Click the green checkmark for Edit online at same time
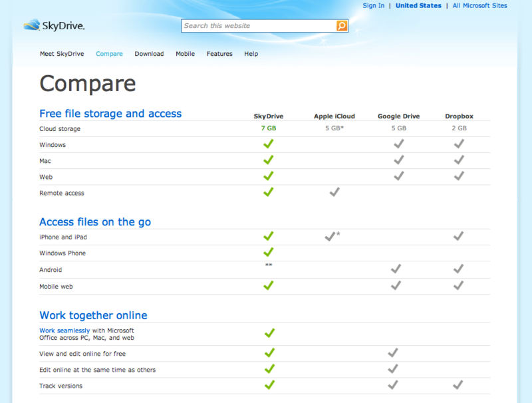The image size is (532, 403). tap(269, 368)
